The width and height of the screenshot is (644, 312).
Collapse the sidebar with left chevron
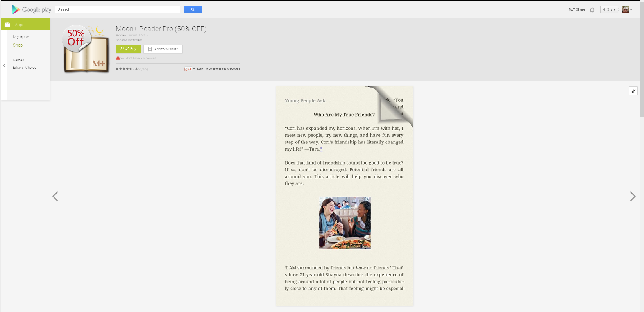pyautogui.click(x=4, y=65)
